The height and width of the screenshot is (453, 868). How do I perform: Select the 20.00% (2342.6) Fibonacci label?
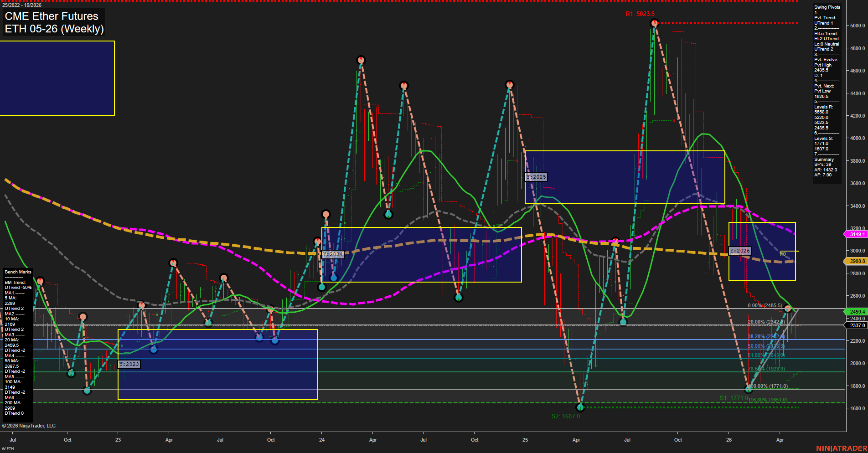767,322
